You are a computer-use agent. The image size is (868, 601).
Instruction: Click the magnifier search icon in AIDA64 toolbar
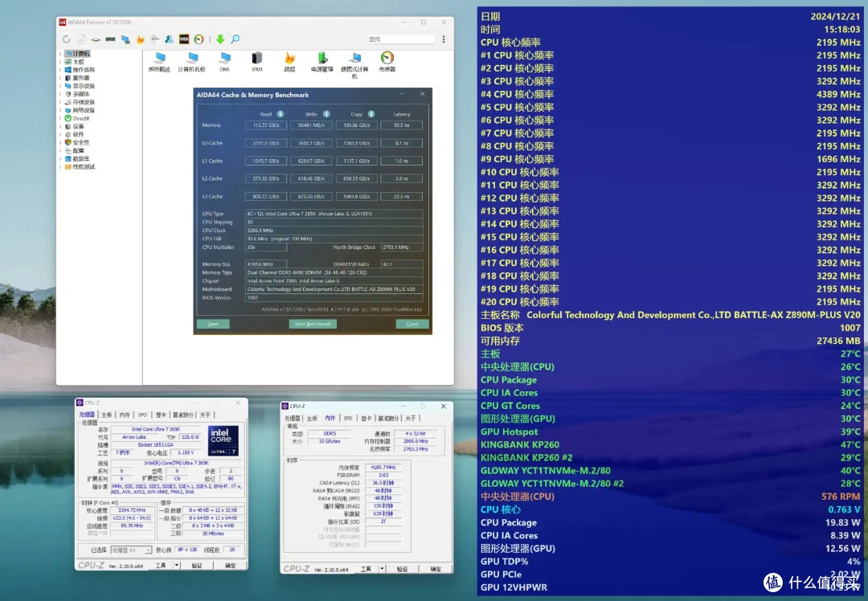235,39
